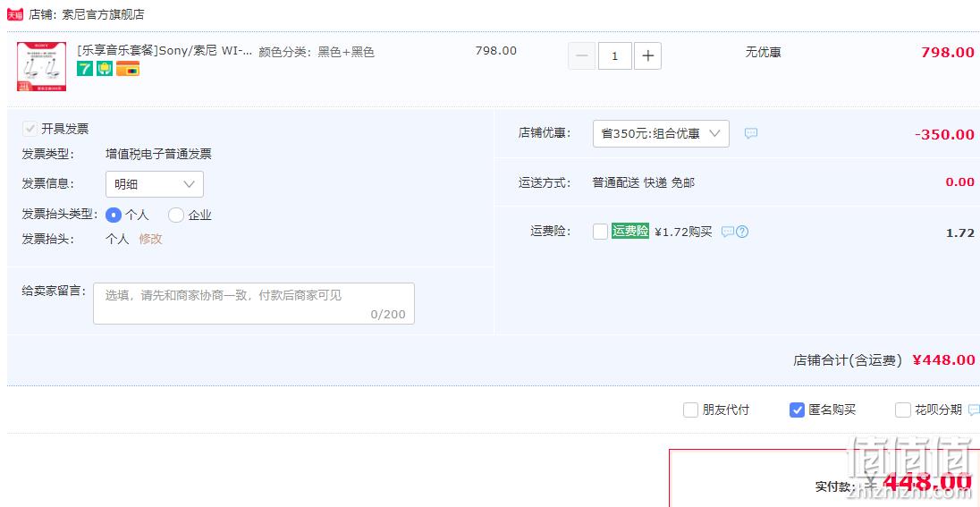This screenshot has height=507, width=980.
Task: Click the green shield guarantee badge icon
Action: (x=105, y=69)
